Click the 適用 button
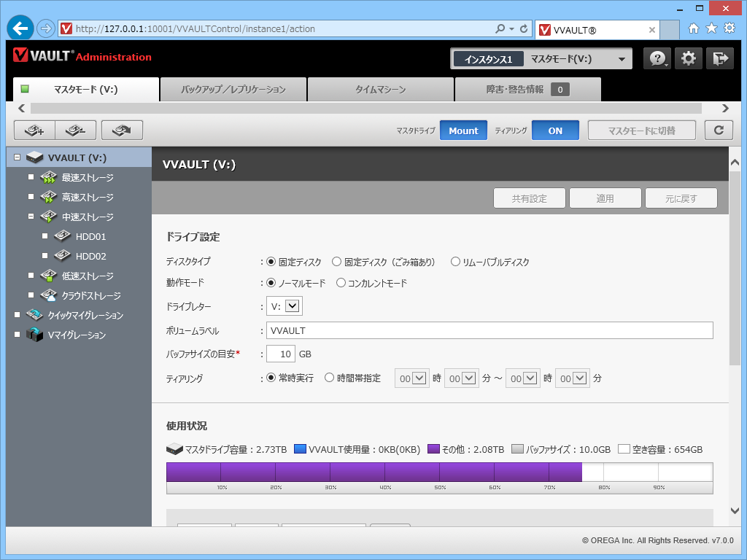Viewport: 747px width, 560px height. point(605,198)
